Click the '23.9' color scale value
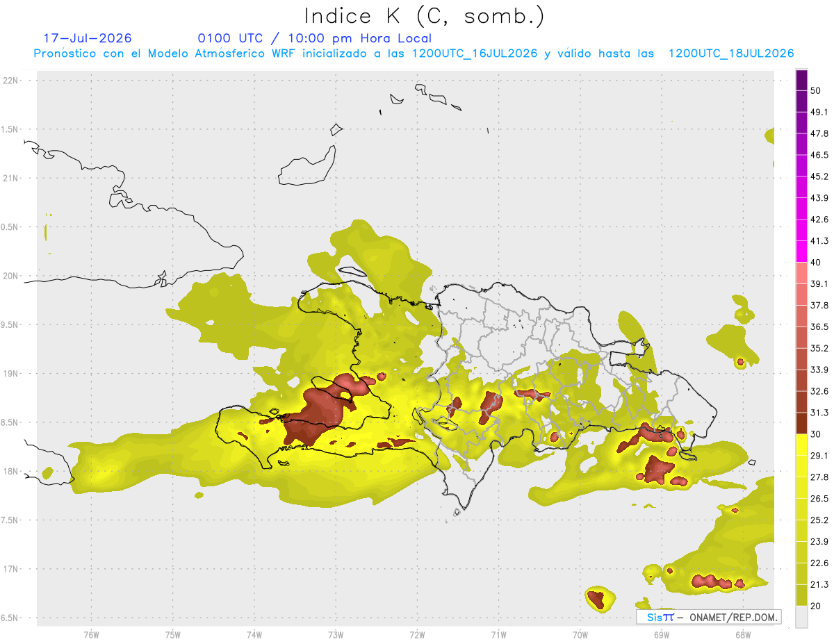834x644 pixels. pyautogui.click(x=819, y=542)
